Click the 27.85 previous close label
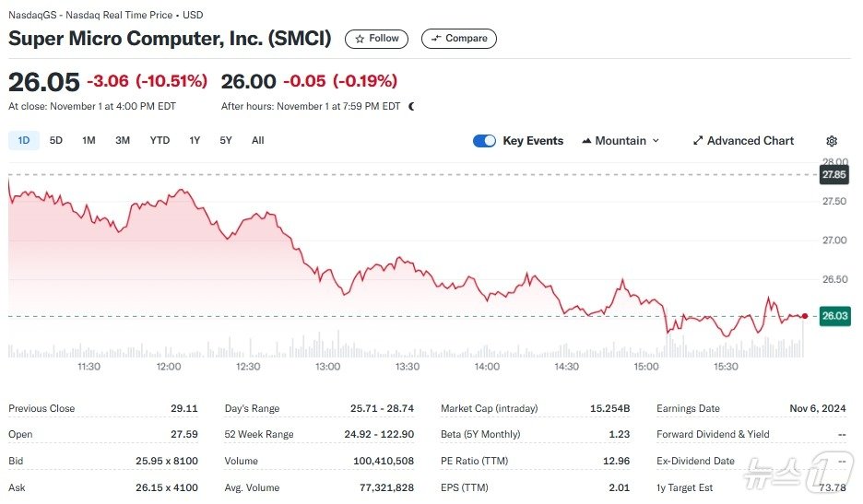Viewport: 863px width, 504px height. pyautogui.click(x=834, y=174)
